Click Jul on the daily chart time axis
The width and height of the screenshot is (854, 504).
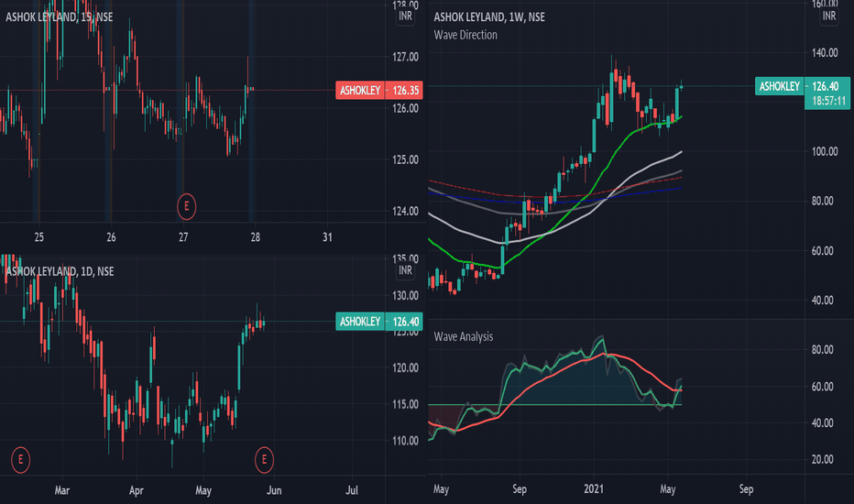(352, 490)
